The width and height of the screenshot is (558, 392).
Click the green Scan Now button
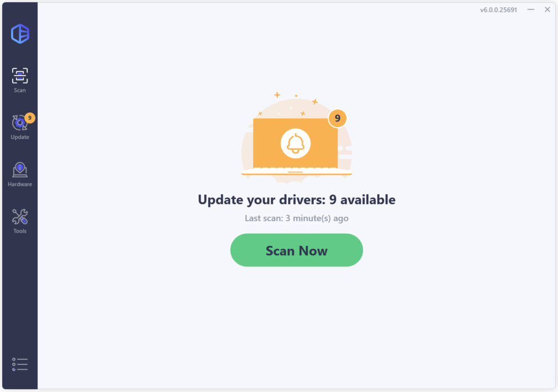coord(297,250)
